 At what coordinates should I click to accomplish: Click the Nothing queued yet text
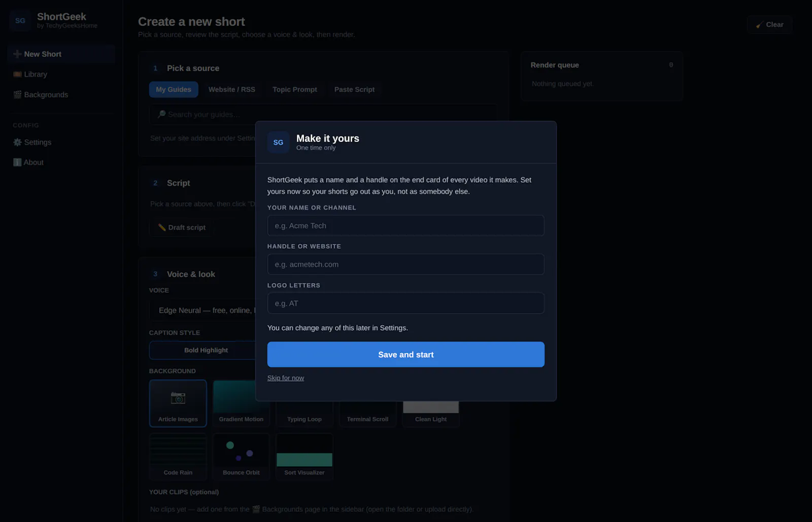pyautogui.click(x=562, y=84)
